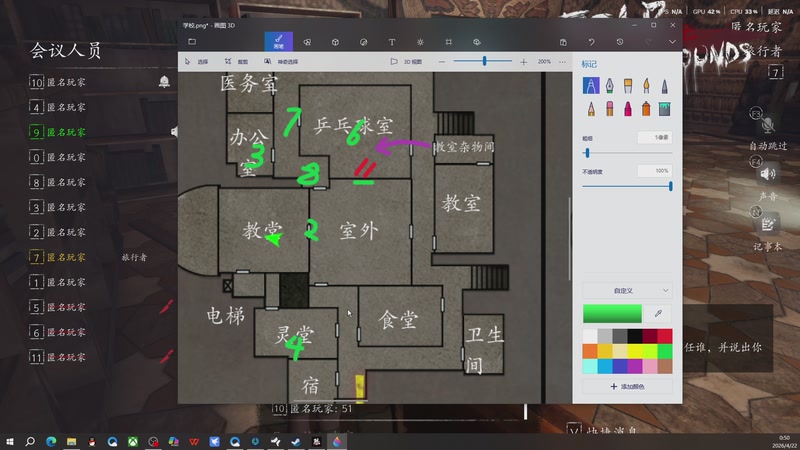Toggle the game sound (声音) speaker icon
The height and width of the screenshot is (450, 800).
(x=767, y=174)
